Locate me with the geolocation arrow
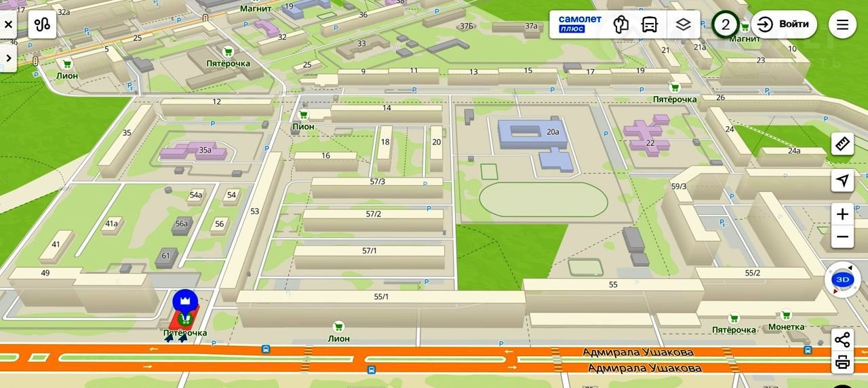 842,180
